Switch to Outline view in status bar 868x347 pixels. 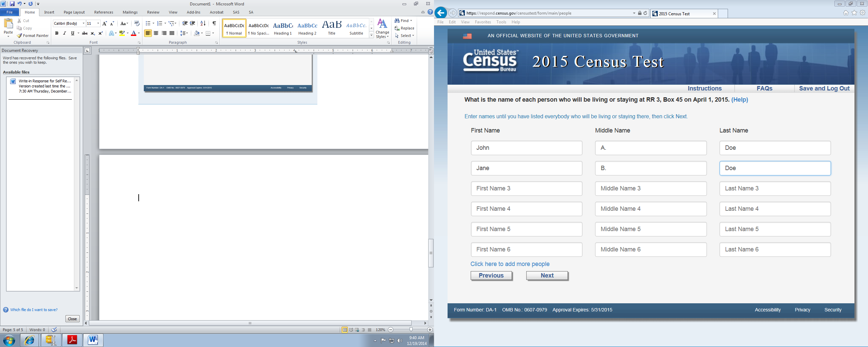pyautogui.click(x=363, y=330)
